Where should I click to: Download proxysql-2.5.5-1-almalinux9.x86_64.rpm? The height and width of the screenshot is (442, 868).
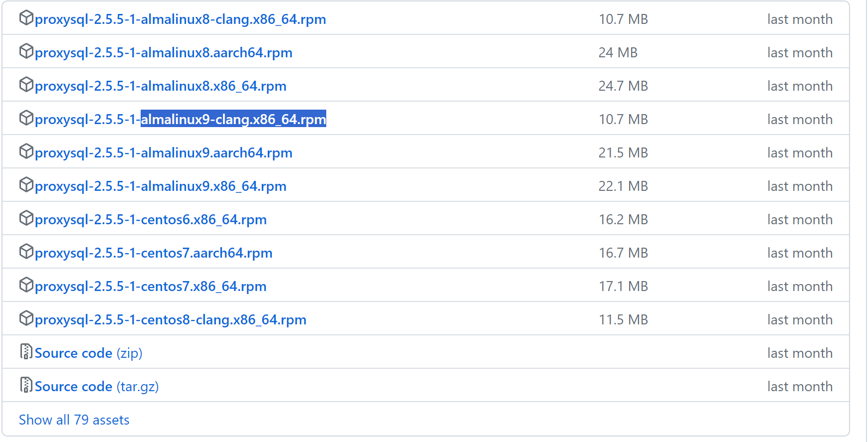(160, 186)
